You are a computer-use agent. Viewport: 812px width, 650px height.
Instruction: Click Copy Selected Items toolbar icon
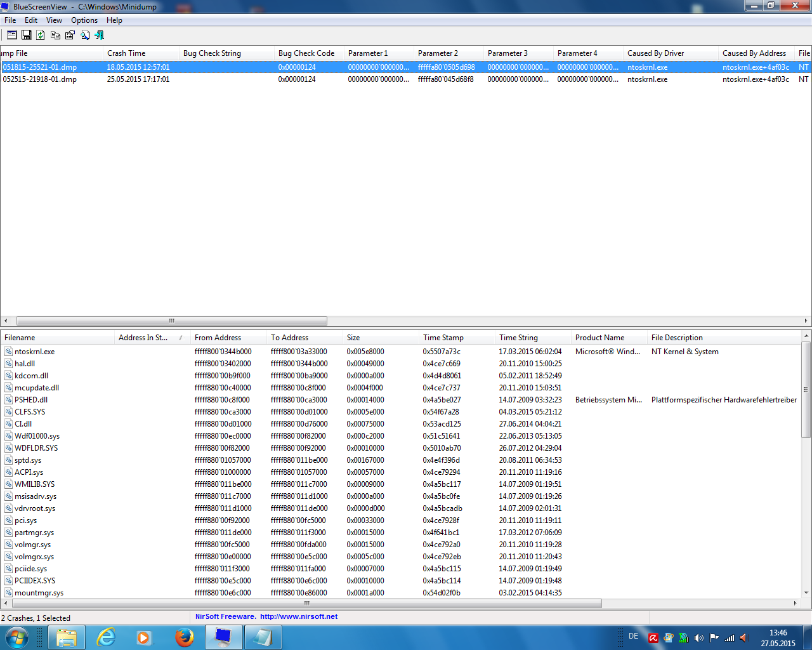point(55,35)
